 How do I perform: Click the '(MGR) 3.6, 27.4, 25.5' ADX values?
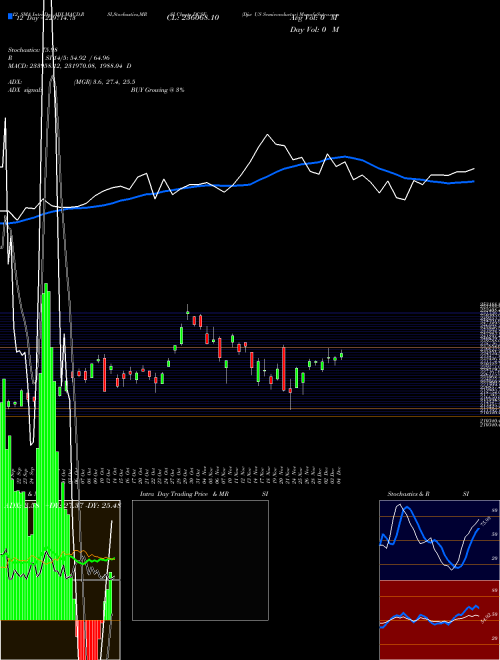pos(104,82)
